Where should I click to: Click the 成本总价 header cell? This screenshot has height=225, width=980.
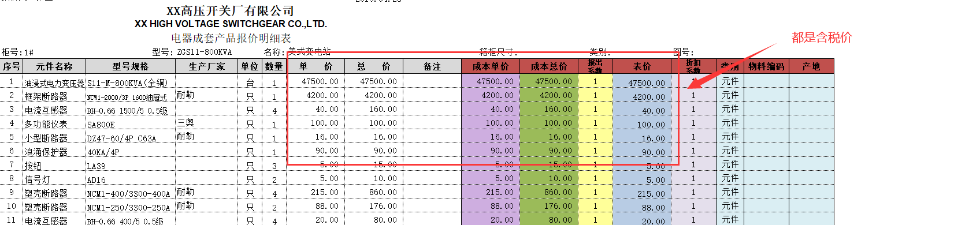point(549,66)
